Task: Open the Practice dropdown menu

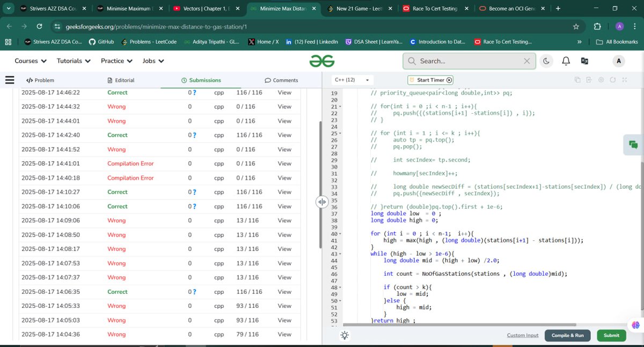Action: click(x=116, y=61)
